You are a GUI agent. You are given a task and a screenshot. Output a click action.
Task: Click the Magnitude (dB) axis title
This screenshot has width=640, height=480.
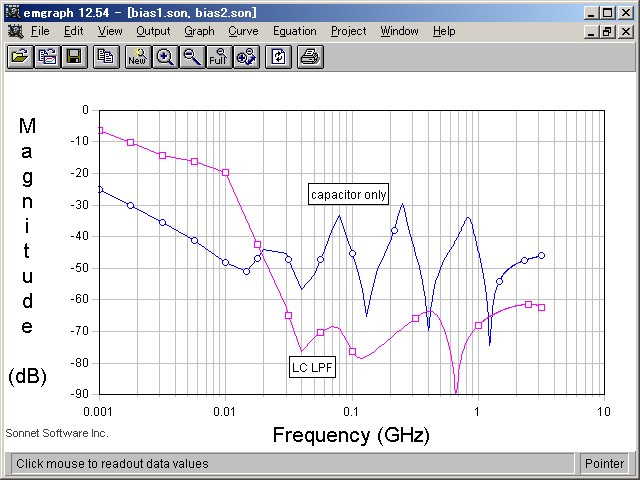(27, 251)
